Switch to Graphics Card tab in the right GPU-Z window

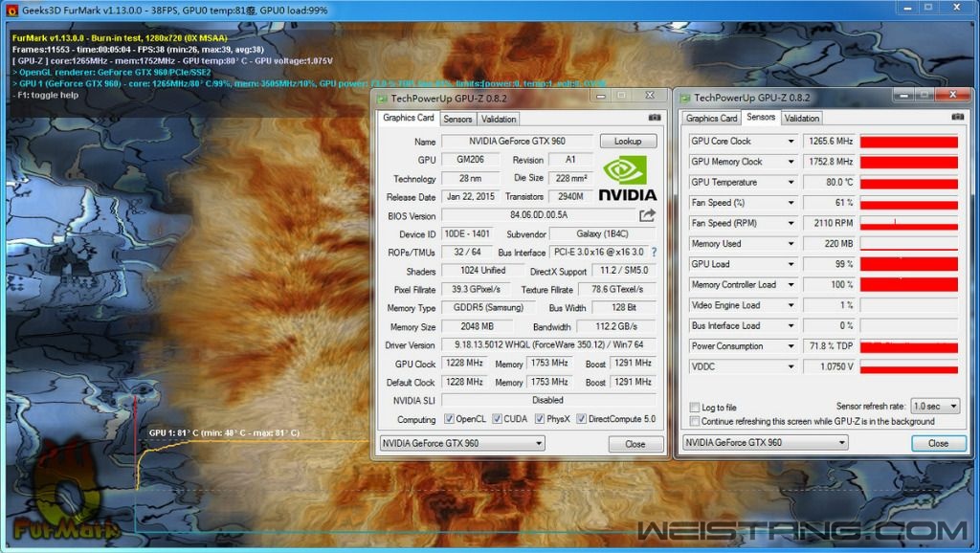(x=711, y=118)
